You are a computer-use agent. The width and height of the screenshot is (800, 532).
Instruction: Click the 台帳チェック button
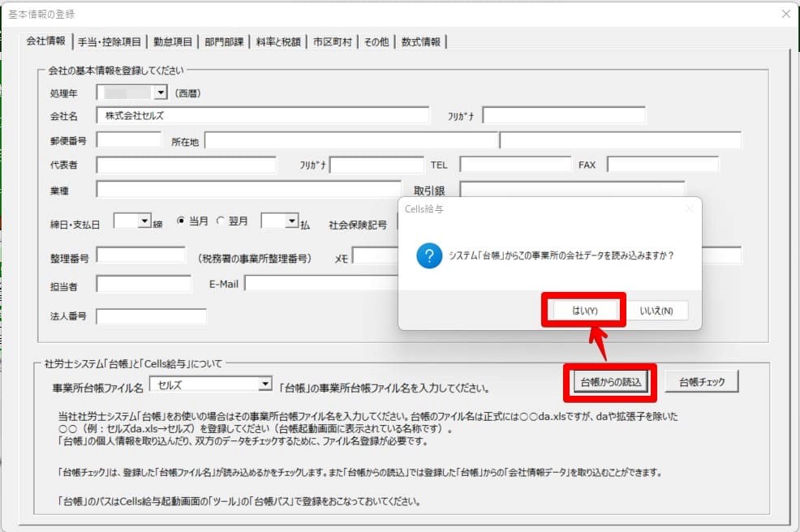coord(702,381)
